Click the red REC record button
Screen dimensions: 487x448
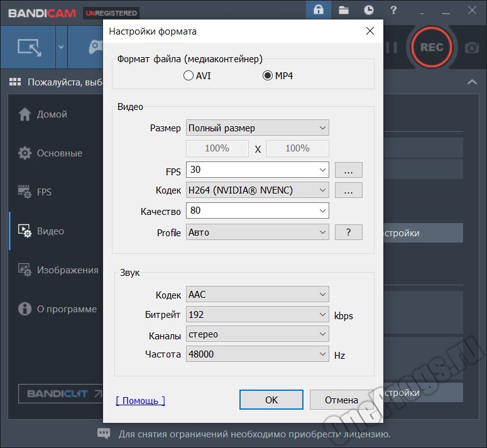click(x=431, y=47)
